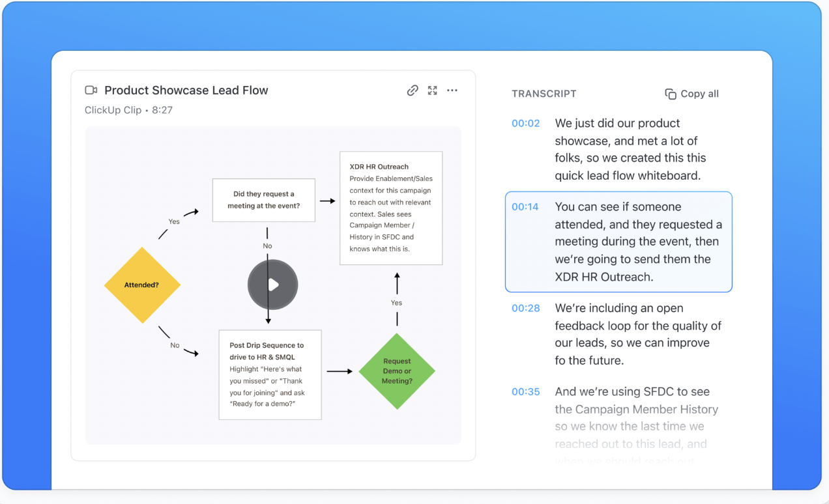The image size is (829, 504).
Task: Click the Product Showcase Lead Flow title
Action: (186, 91)
